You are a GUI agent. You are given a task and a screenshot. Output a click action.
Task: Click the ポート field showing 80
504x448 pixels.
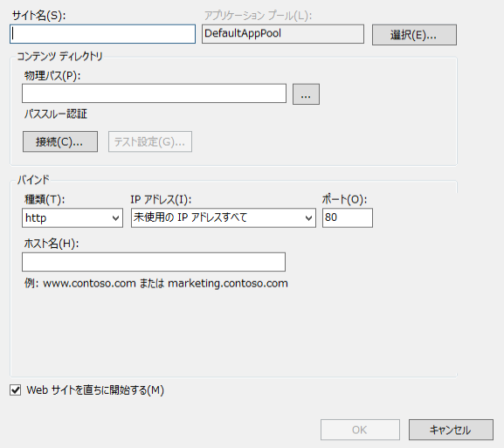[348, 218]
